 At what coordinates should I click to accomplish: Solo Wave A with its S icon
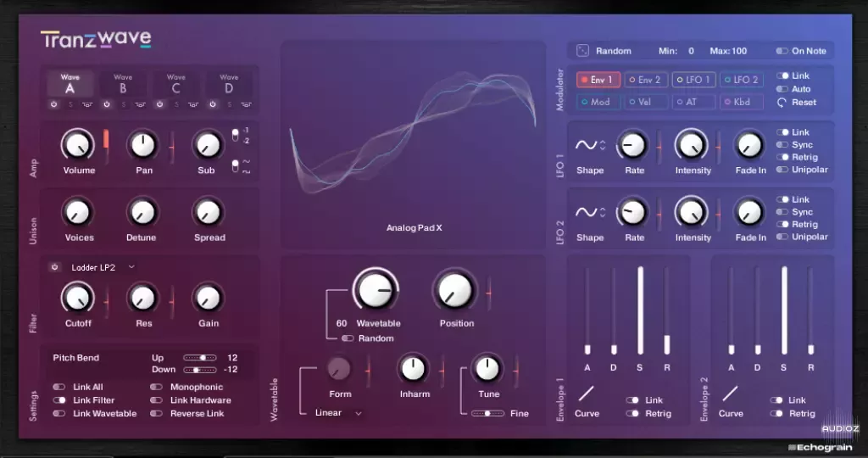tap(70, 104)
